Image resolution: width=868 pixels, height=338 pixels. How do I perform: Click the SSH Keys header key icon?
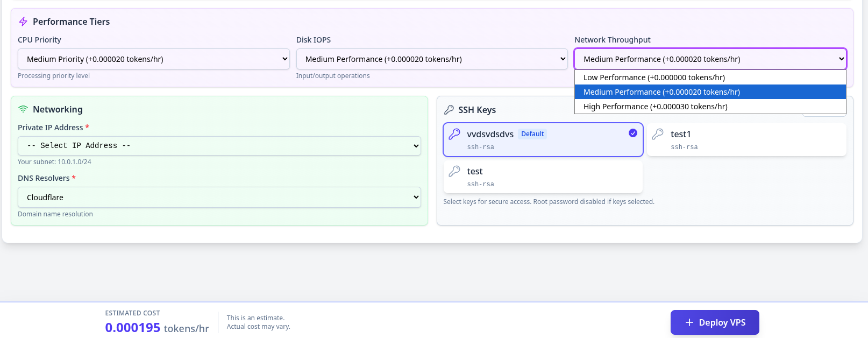(x=449, y=110)
